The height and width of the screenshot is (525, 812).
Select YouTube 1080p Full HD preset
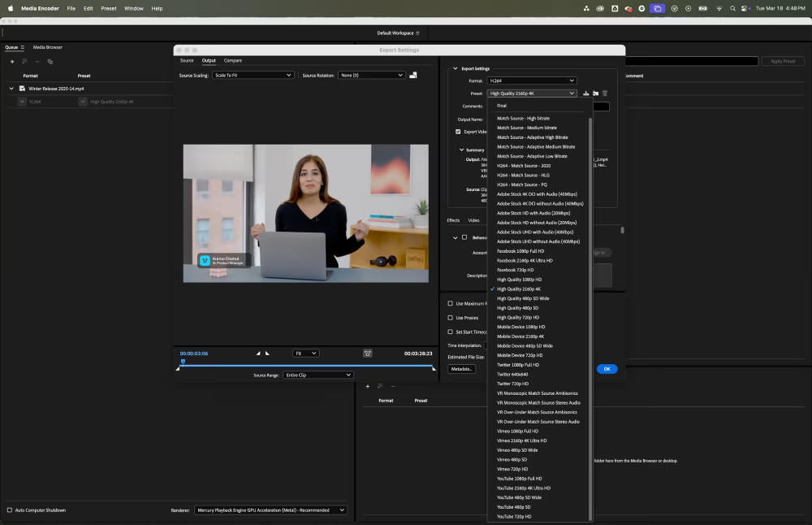[x=519, y=479]
